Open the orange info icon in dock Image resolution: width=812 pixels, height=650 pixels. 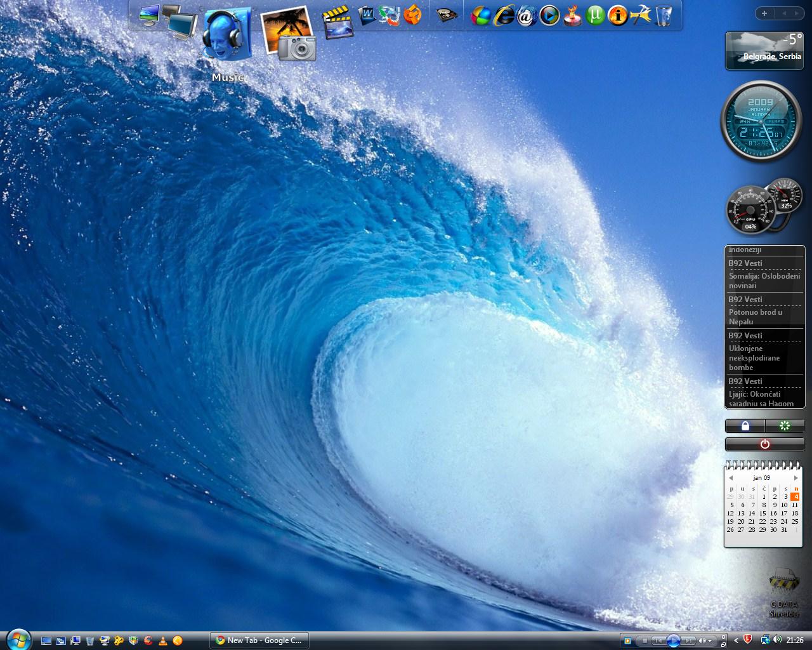pos(617,15)
